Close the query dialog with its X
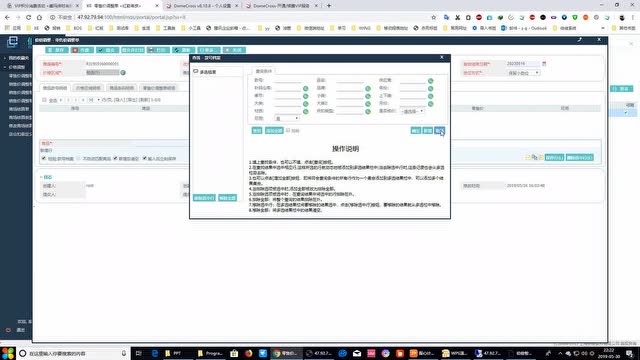640x360 pixels. pyautogui.click(x=442, y=58)
